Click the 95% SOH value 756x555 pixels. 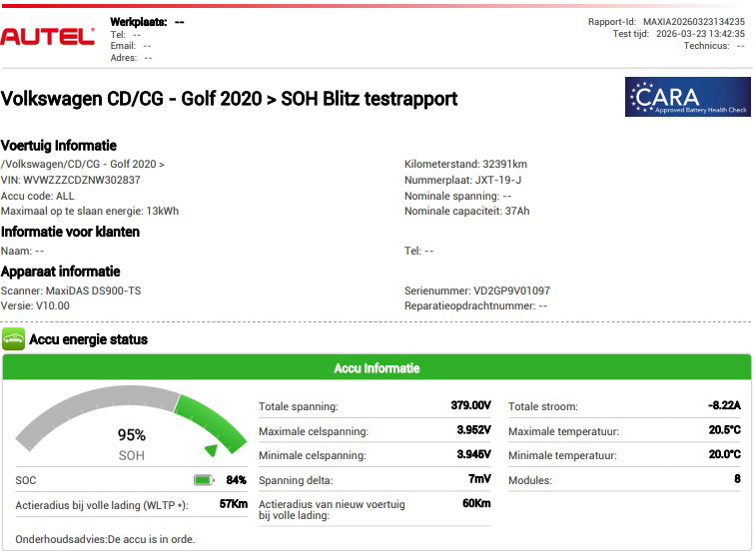131,435
